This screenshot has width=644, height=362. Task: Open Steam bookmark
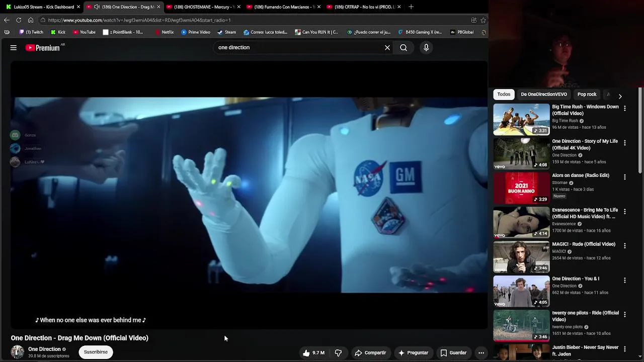[x=226, y=32]
